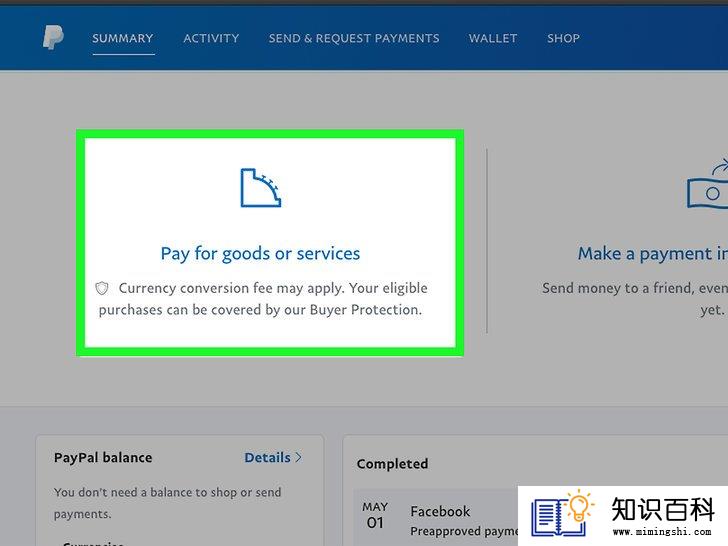
Task: Click the PayPal balance heading
Action: (x=103, y=458)
